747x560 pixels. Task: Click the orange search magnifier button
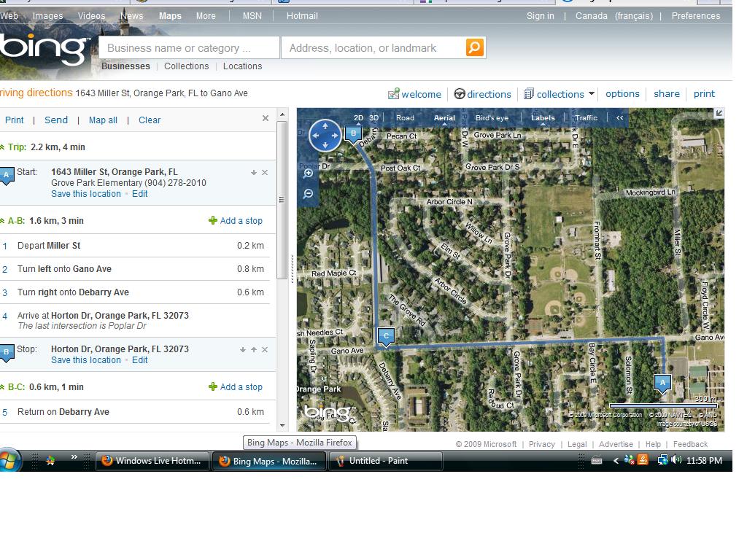[x=474, y=48]
